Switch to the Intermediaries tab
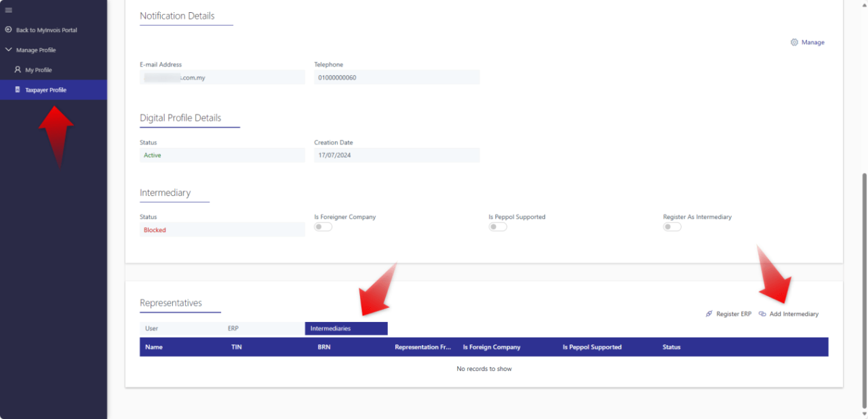 tap(346, 328)
